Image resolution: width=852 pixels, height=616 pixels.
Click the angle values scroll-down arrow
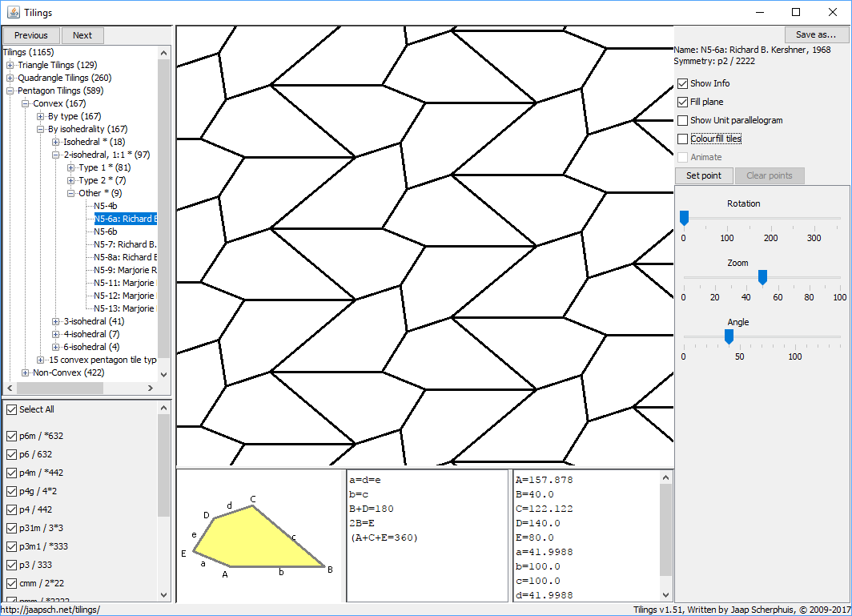pyautogui.click(x=665, y=595)
